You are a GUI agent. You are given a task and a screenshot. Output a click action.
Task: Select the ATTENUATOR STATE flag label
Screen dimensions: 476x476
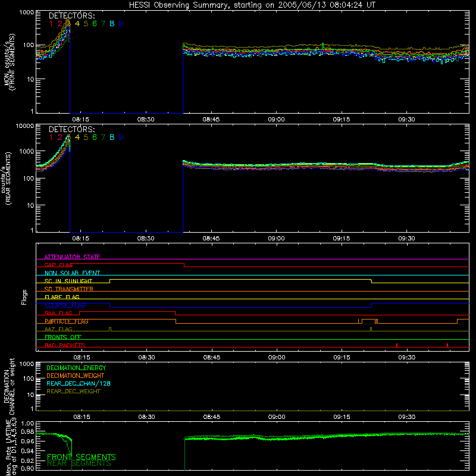[x=72, y=257]
